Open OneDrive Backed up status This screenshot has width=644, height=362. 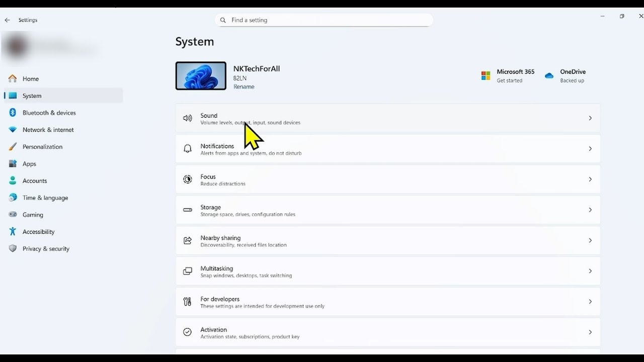(x=572, y=80)
